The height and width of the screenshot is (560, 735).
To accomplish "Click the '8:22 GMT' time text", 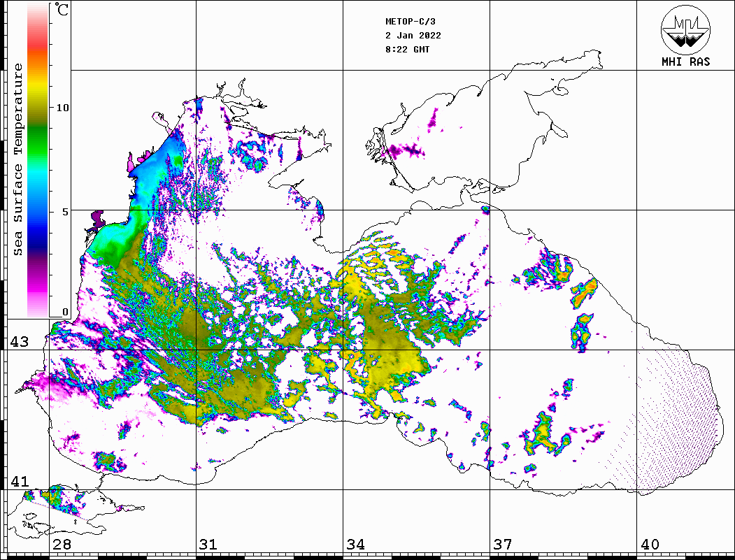I will (407, 49).
